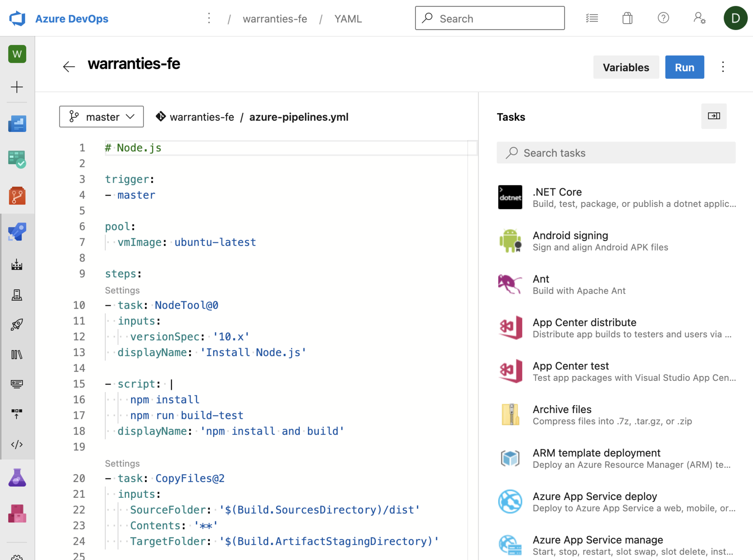Screen dimensions: 753x560
Task: Click the Run button
Action: (x=685, y=67)
